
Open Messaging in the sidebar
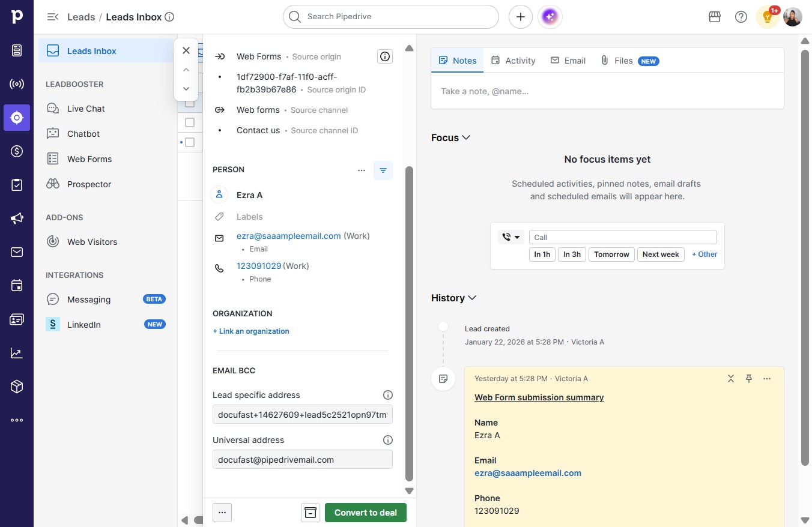pos(106,300)
